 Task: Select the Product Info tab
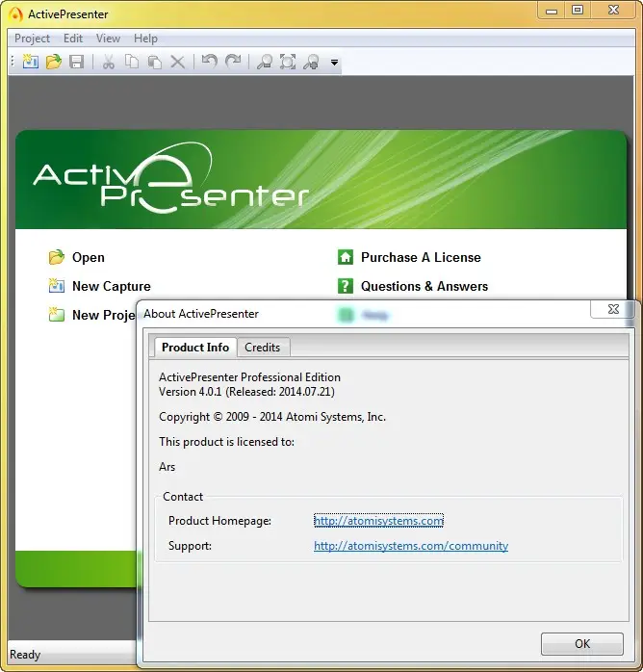tap(195, 348)
